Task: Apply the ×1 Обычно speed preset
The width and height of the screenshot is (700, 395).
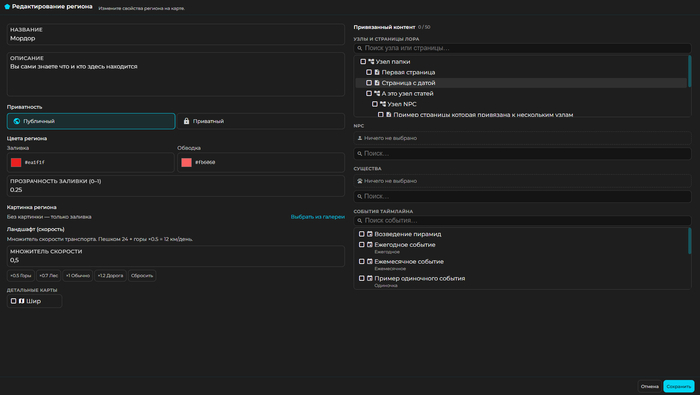Action: coord(78,276)
